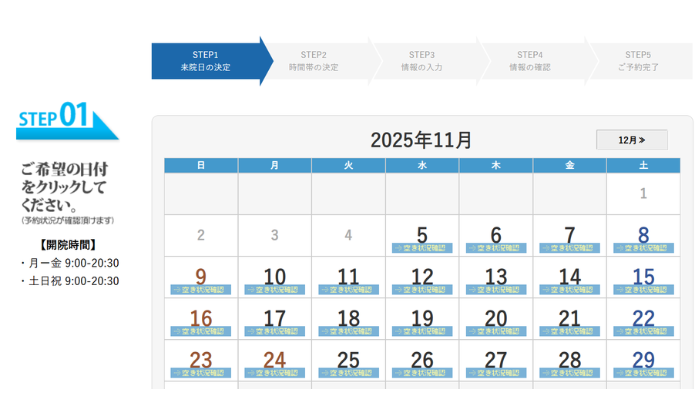Click the STEP4 情報の確認 step
Screen dimensions: 700x420
click(x=530, y=60)
